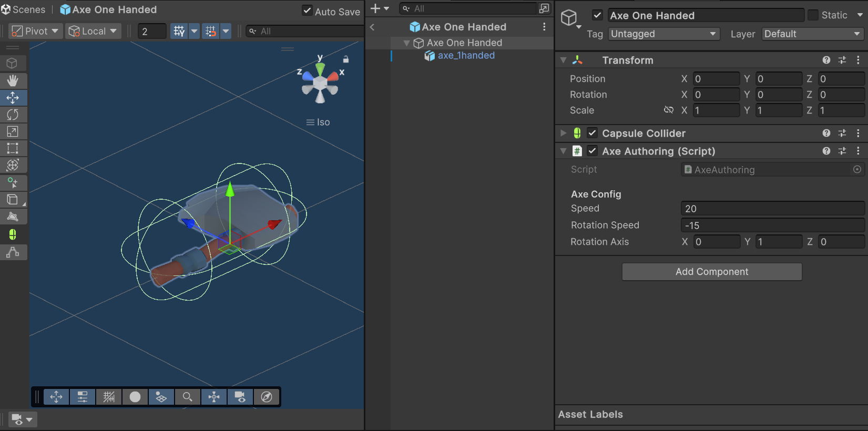Expand the Capsule Collider component

(x=563, y=133)
